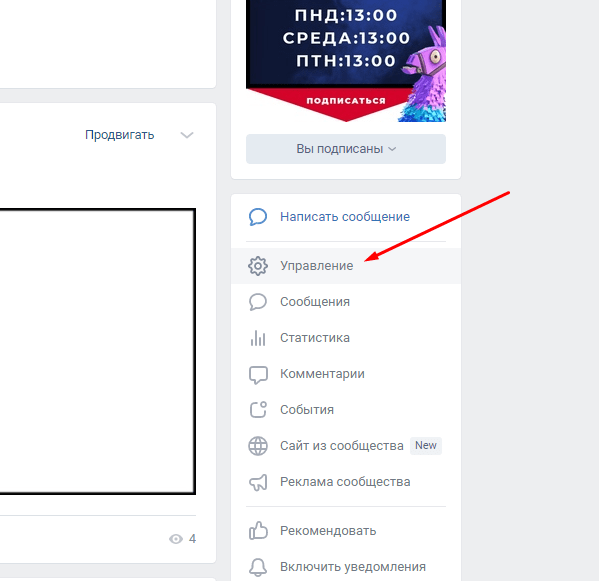This screenshot has height=581, width=599.
Task: Click the События icon
Action: [258, 410]
